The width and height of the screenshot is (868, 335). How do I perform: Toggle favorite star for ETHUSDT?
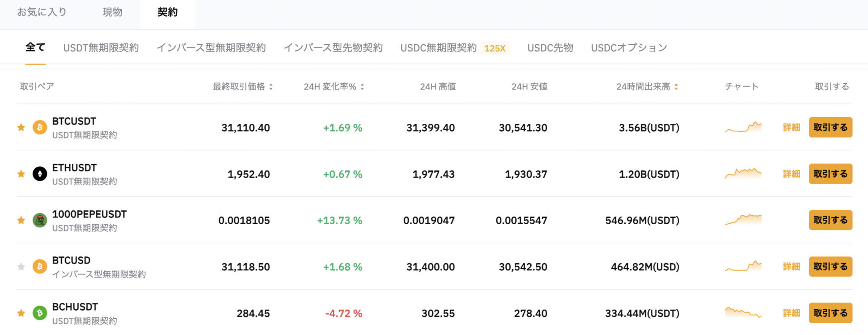[x=21, y=174]
